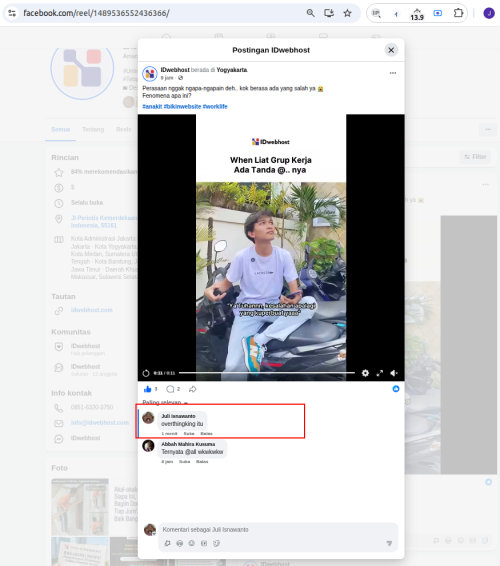Click the blue like reaction badge on the right
The width and height of the screenshot is (500, 566).
click(396, 389)
